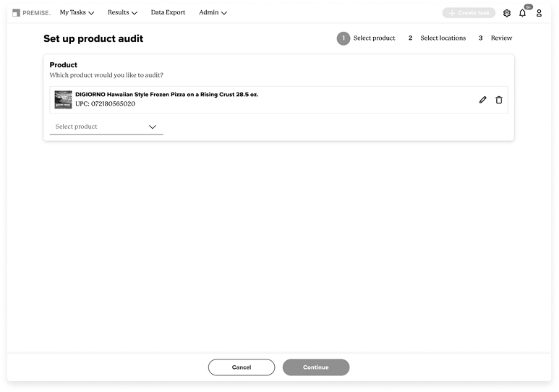Delete the DIGIORNO product with trash icon
This screenshot has width=559, height=392.
tap(499, 100)
